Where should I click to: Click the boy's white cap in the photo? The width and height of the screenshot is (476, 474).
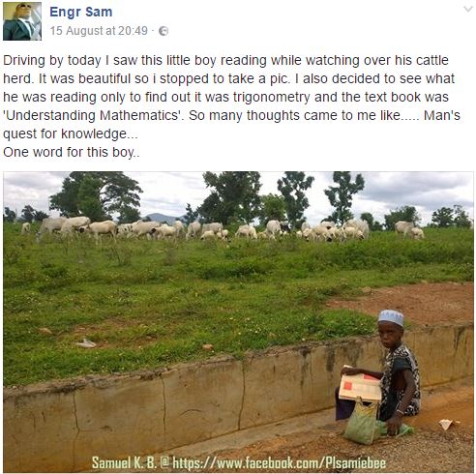pyautogui.click(x=391, y=317)
